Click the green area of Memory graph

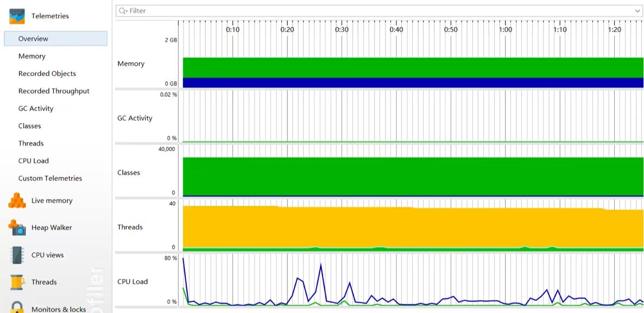(x=413, y=68)
